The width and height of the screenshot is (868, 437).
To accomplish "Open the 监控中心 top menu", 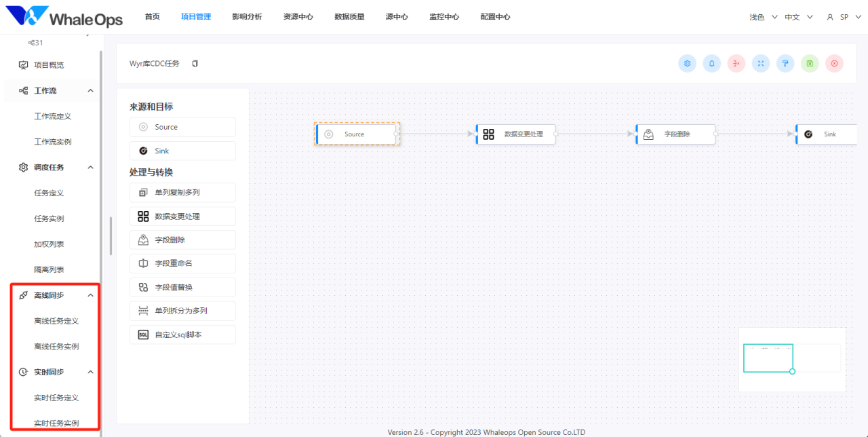I will 444,17.
